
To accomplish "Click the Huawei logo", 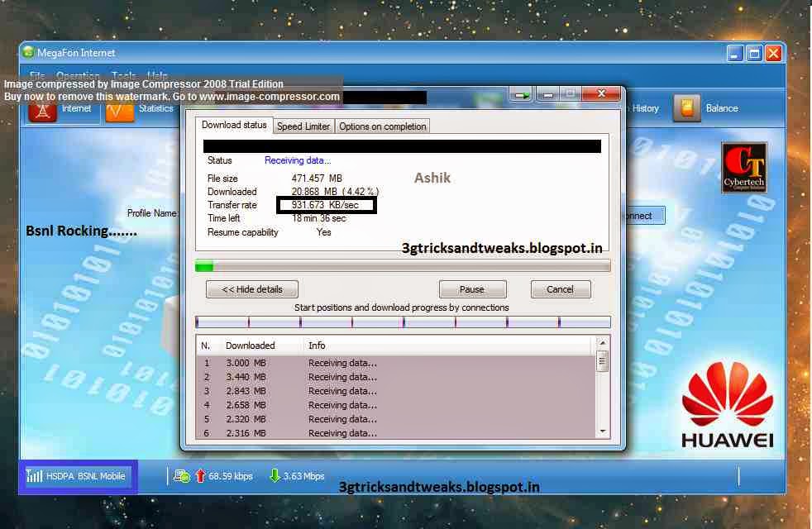I will pyautogui.click(x=727, y=405).
